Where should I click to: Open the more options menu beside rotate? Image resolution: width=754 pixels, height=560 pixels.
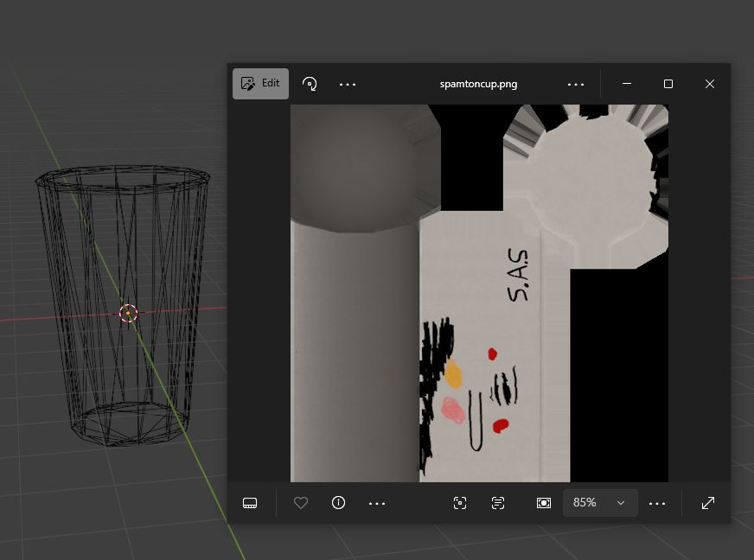click(x=348, y=84)
